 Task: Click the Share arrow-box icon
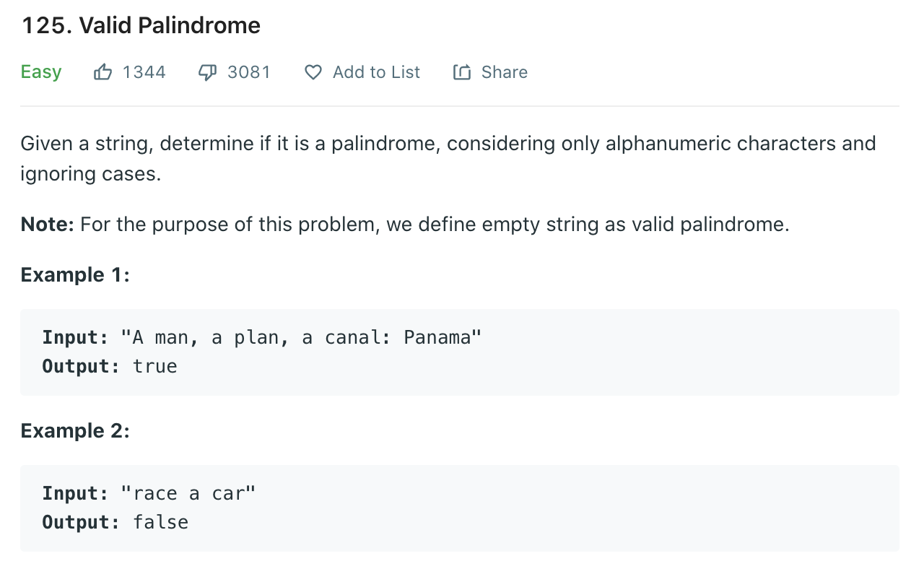(462, 72)
